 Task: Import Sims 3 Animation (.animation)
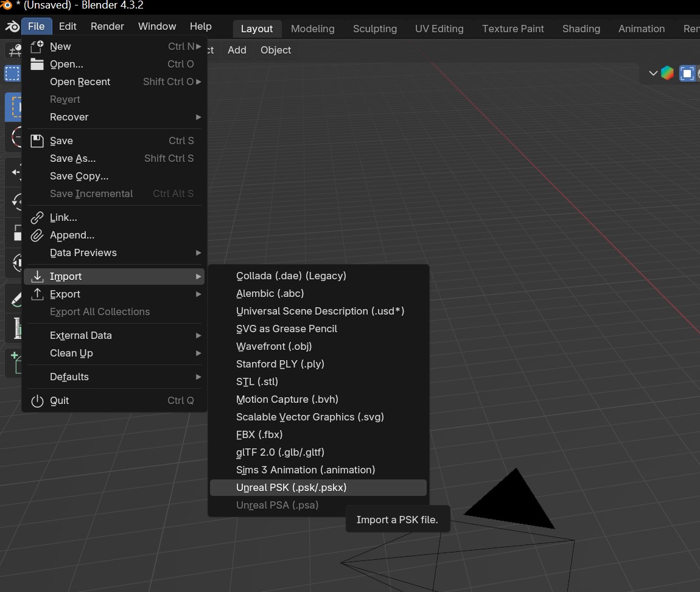click(x=318, y=470)
